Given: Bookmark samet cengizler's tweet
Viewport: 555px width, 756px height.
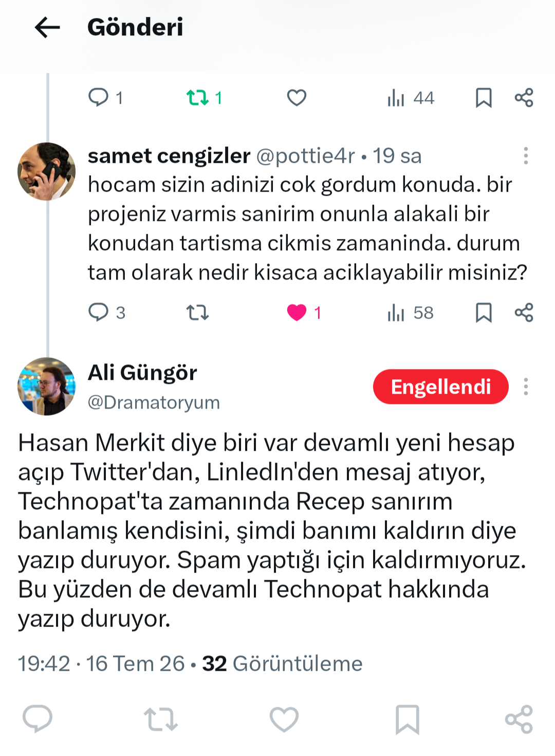Looking at the screenshot, I should (484, 312).
